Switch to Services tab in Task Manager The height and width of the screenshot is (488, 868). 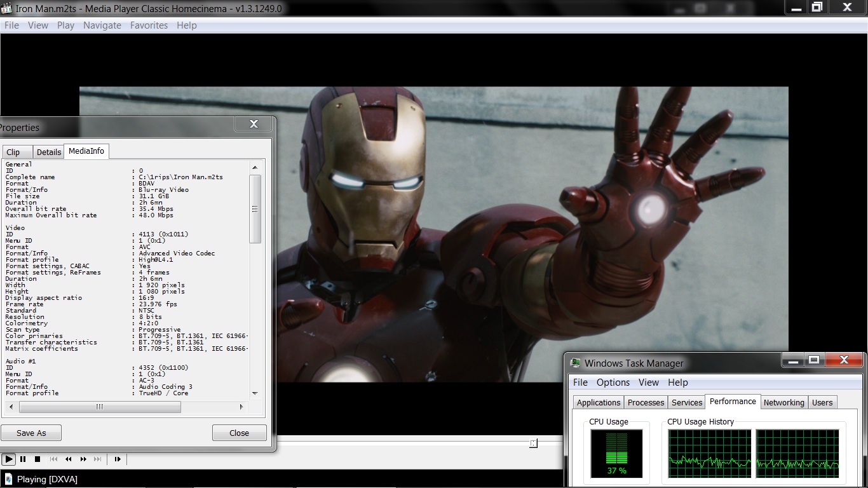687,402
